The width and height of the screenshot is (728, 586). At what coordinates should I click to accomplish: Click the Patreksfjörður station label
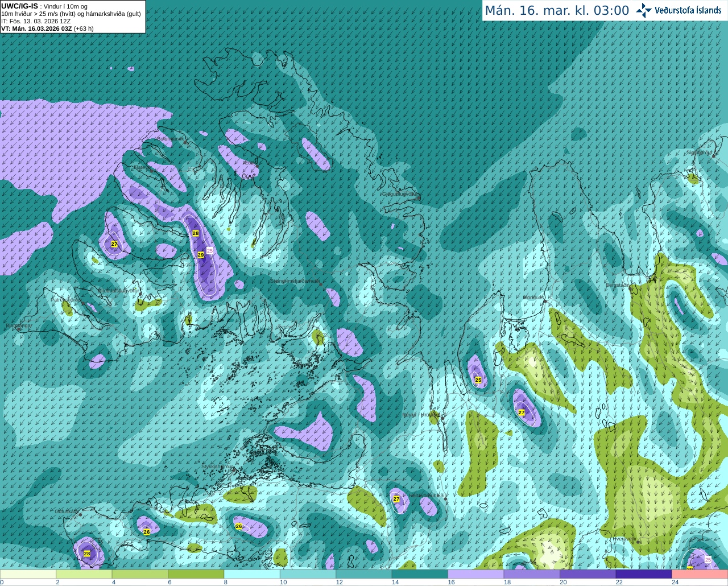67,300
